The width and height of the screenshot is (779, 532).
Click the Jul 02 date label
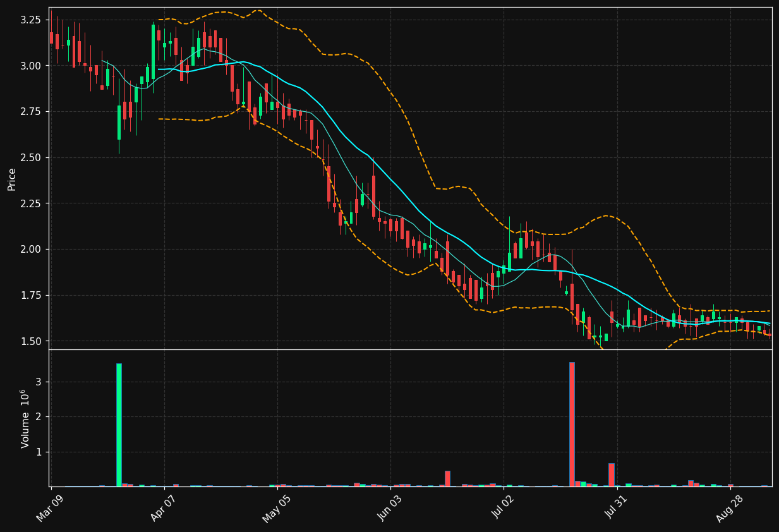tap(502, 507)
